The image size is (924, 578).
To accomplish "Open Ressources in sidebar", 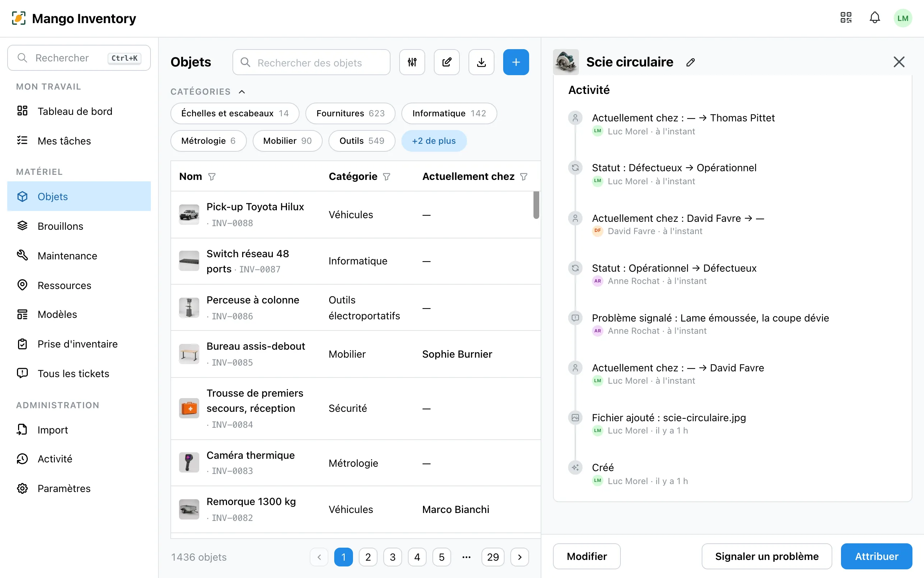I will 79,285.
